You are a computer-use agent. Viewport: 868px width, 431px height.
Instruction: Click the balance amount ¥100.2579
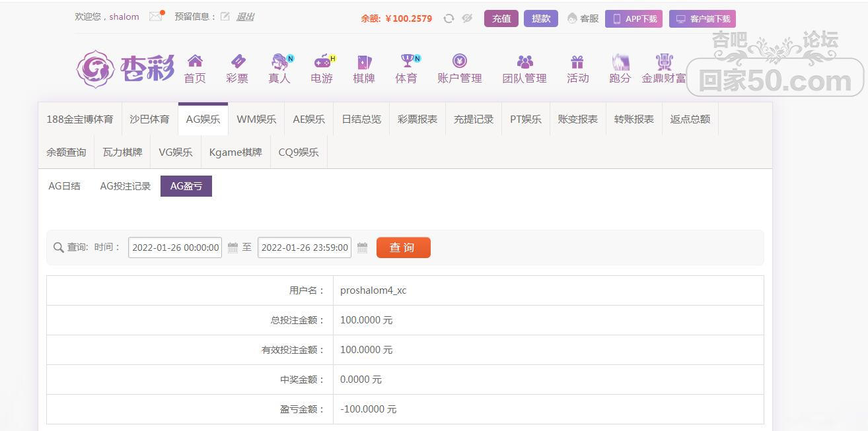pos(409,18)
